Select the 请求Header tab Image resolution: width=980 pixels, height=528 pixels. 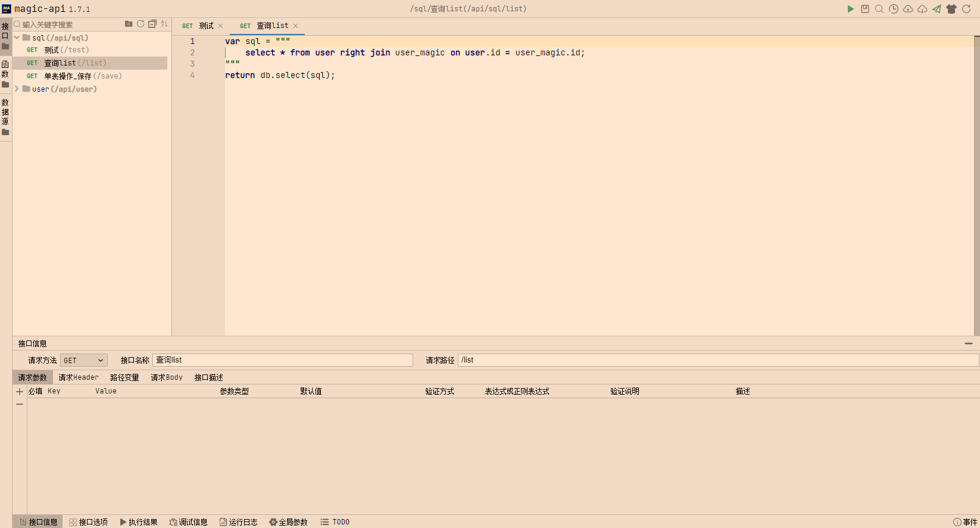click(x=79, y=377)
